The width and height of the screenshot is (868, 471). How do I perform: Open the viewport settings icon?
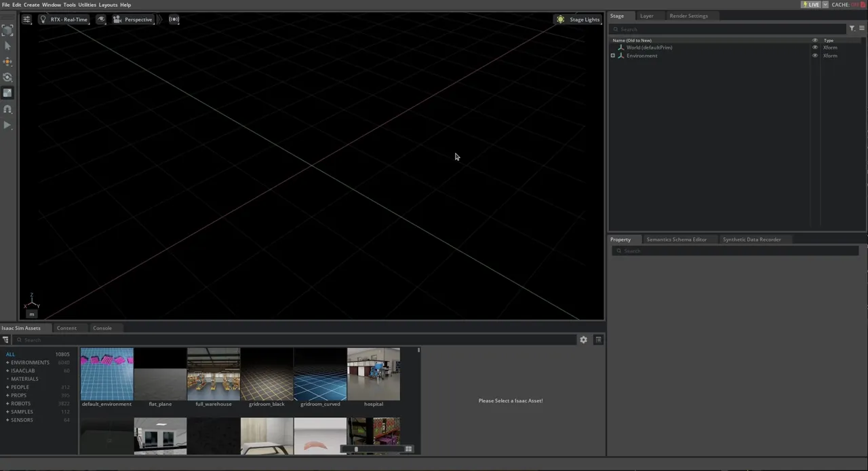point(26,19)
